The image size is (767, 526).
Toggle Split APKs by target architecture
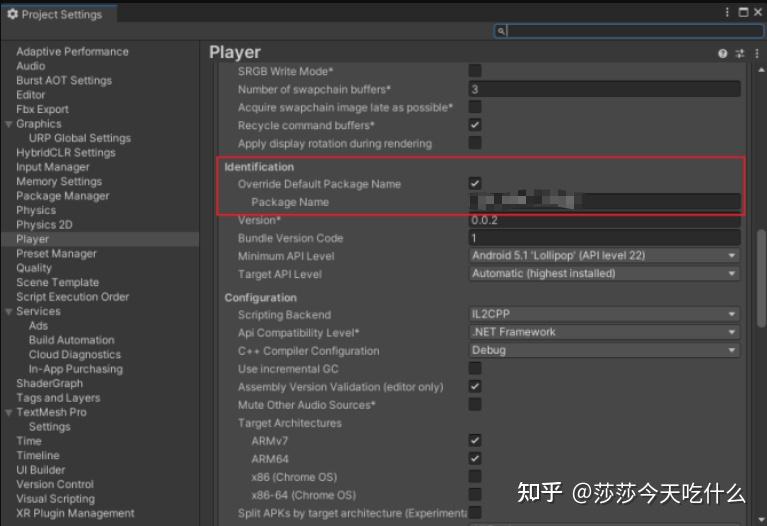(x=475, y=512)
